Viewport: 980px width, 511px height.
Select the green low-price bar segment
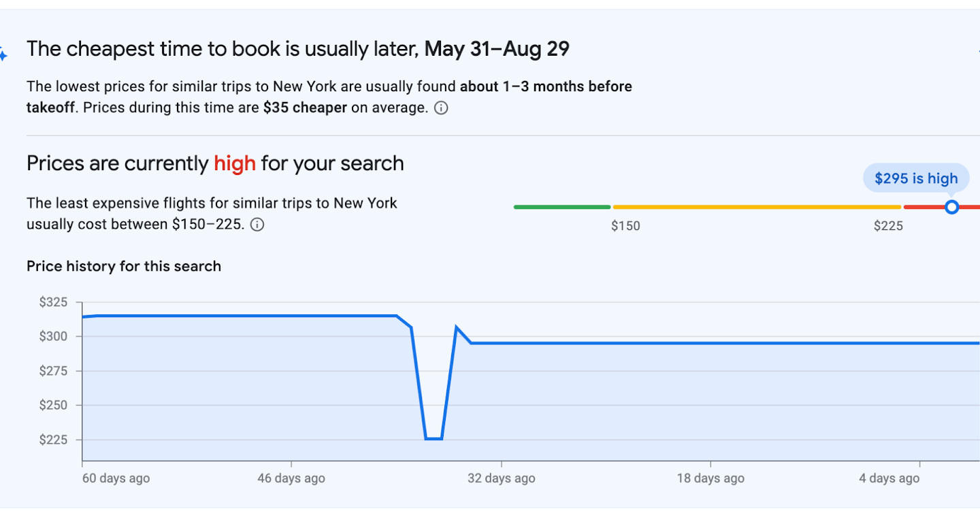click(x=562, y=207)
